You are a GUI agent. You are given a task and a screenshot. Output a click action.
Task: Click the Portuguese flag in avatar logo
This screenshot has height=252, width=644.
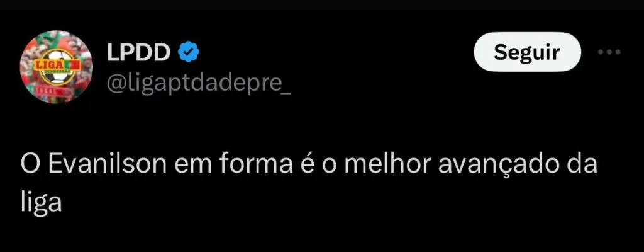[x=72, y=66]
